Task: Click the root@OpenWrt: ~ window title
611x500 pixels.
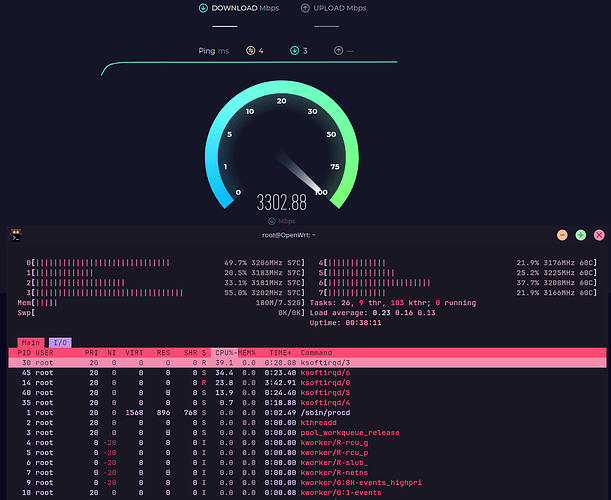Action: pyautogui.click(x=289, y=235)
